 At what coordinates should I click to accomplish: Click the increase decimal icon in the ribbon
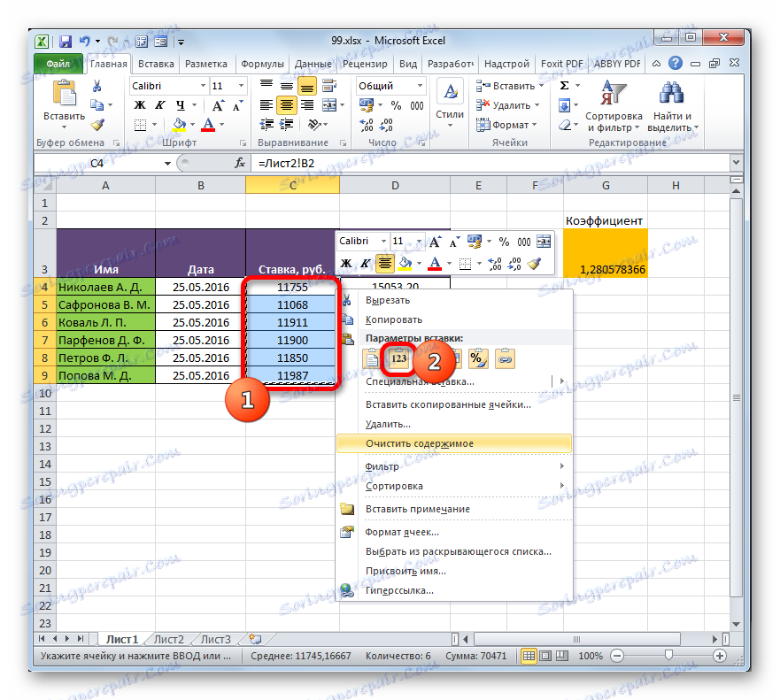click(367, 125)
